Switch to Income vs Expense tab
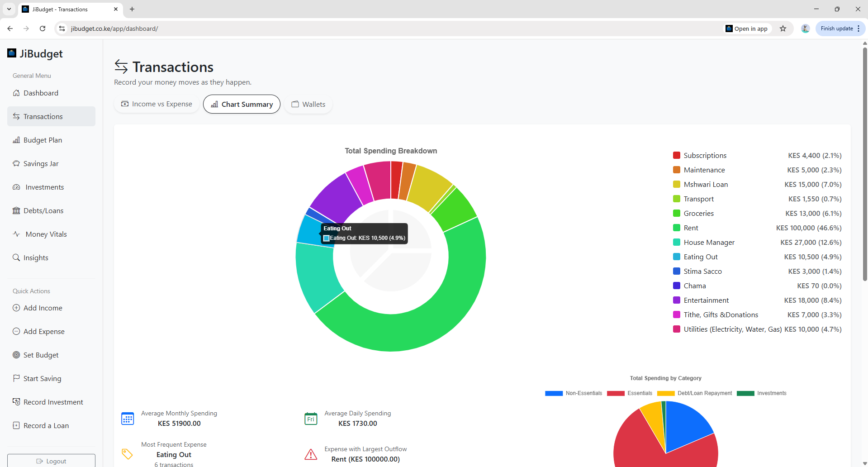Image resolution: width=868 pixels, height=467 pixels. pyautogui.click(x=157, y=104)
